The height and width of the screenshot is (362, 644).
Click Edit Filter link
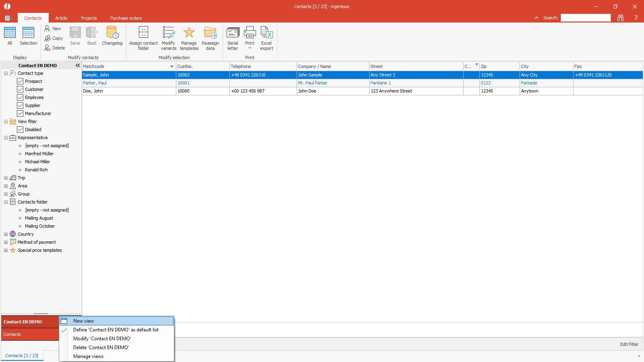629,344
